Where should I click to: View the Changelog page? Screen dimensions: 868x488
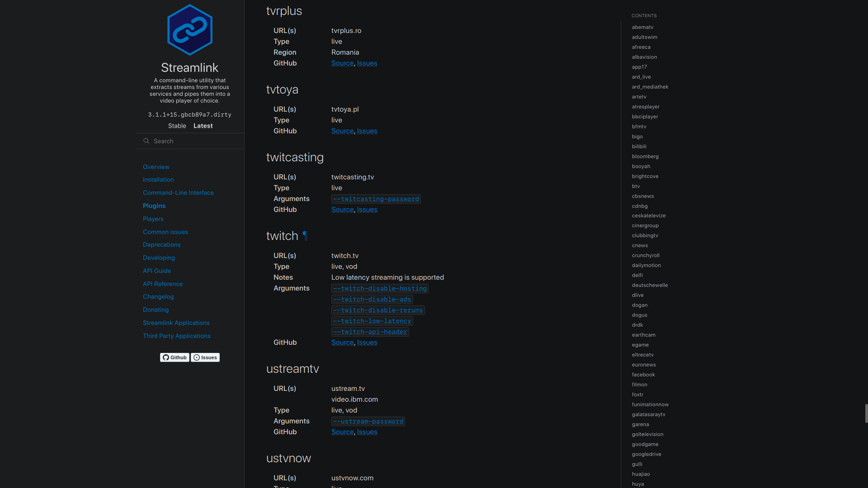point(158,296)
